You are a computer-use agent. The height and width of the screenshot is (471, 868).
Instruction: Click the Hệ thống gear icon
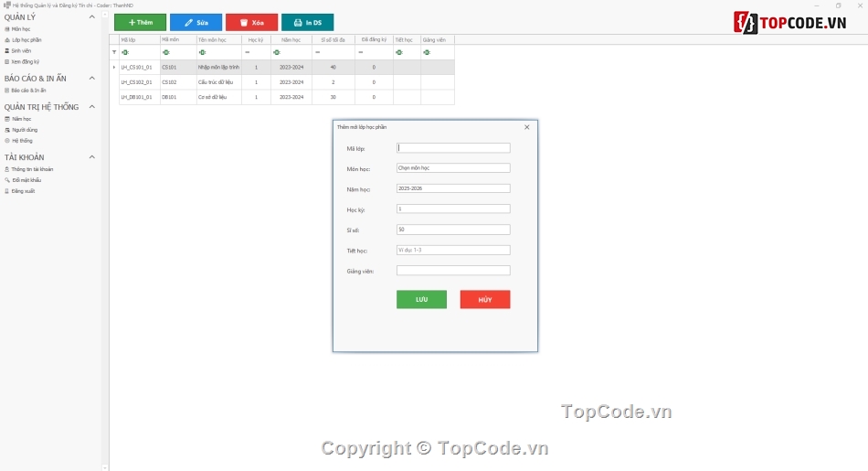(x=7, y=141)
